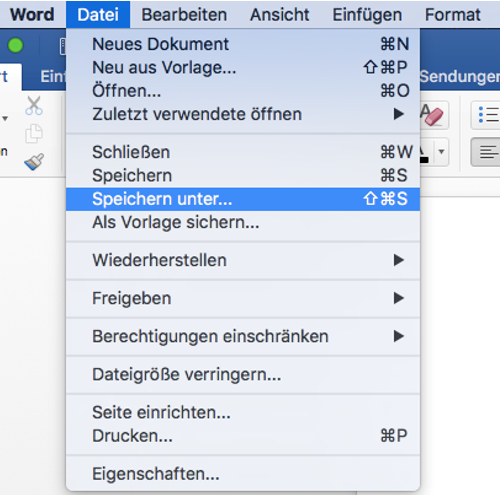The image size is (501, 495).
Task: Open the Bearbeiten menu
Action: (x=184, y=15)
